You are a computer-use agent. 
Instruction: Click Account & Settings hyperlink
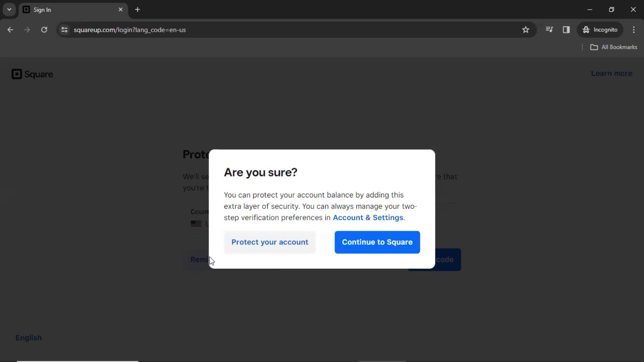(x=368, y=217)
